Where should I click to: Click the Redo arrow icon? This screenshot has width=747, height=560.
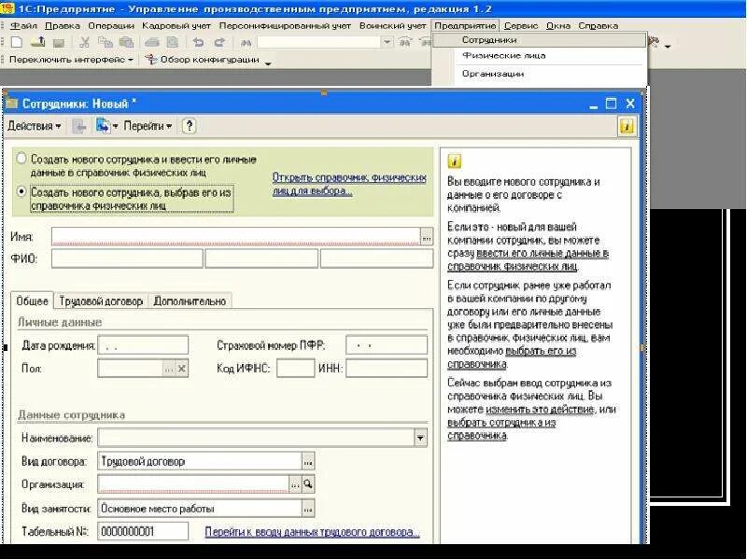[x=219, y=42]
